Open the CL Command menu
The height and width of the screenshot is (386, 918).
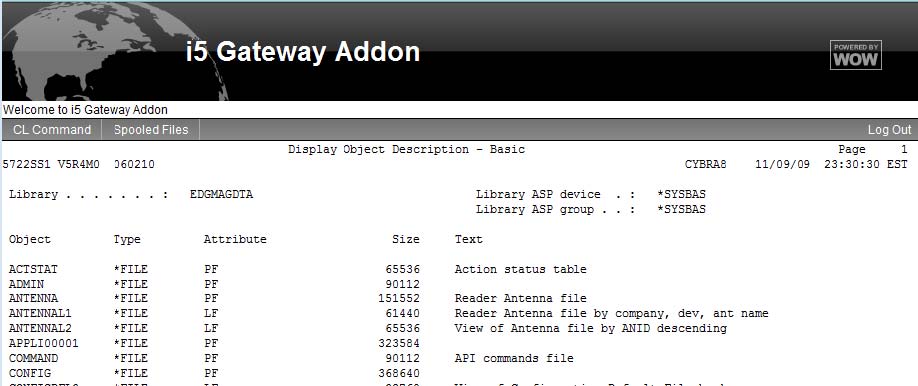[x=52, y=129]
